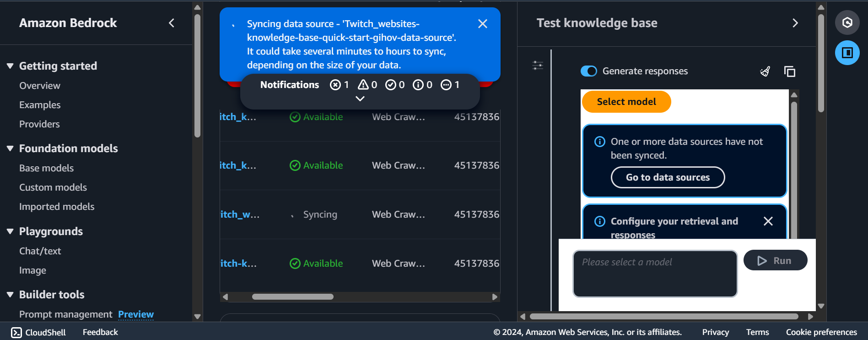Viewport: 868px width, 340px height.
Task: Open Providers page
Action: pos(39,124)
